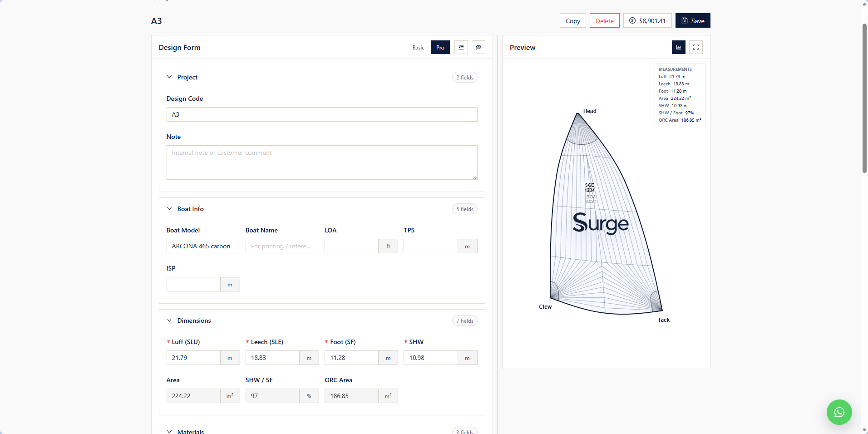
Task: Focus the ISP input field
Action: [193, 284]
